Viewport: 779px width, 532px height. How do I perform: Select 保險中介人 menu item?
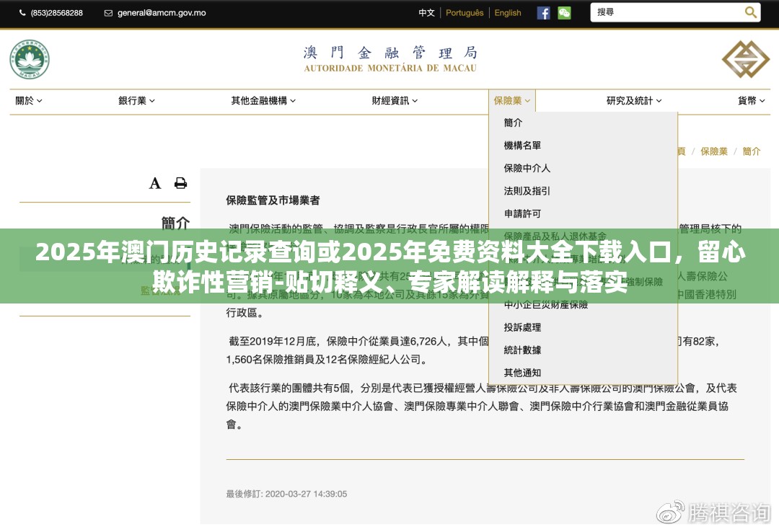tap(527, 169)
